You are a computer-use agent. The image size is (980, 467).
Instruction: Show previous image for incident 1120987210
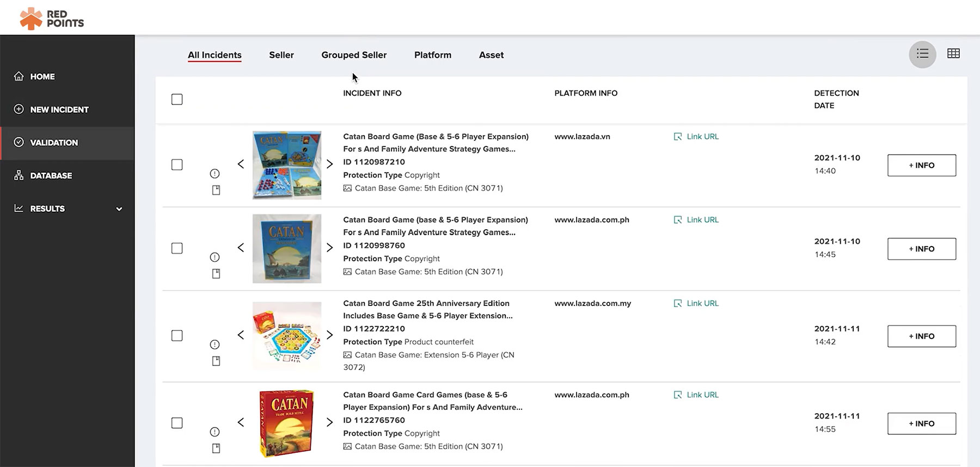(241, 164)
